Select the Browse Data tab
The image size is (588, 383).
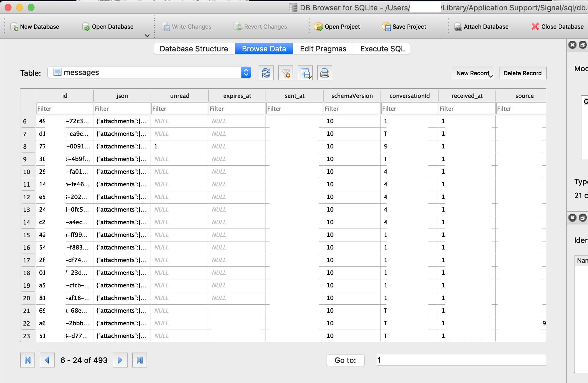pos(264,49)
